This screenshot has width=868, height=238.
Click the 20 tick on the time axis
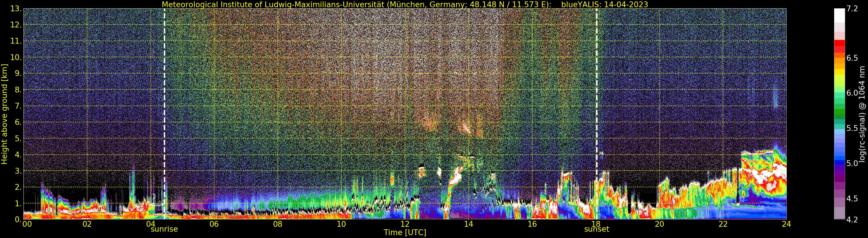click(x=659, y=224)
